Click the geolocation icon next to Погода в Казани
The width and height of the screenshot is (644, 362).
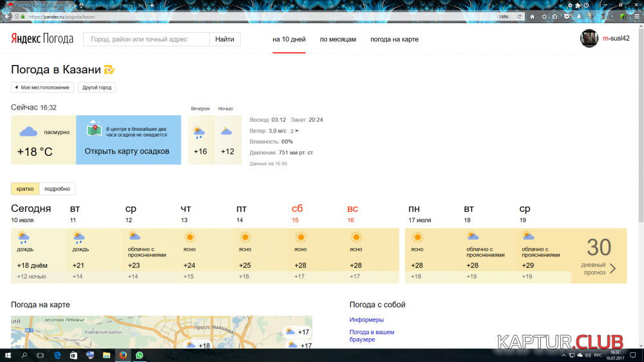(109, 70)
